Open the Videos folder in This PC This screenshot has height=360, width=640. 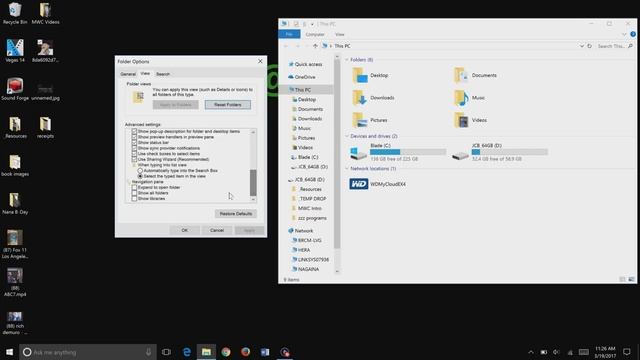[471, 120]
